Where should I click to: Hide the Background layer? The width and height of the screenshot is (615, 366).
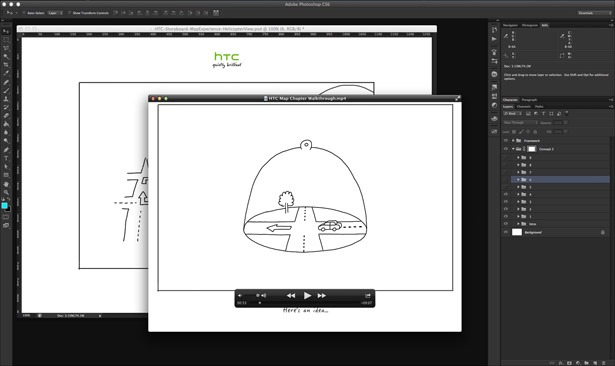pos(506,232)
